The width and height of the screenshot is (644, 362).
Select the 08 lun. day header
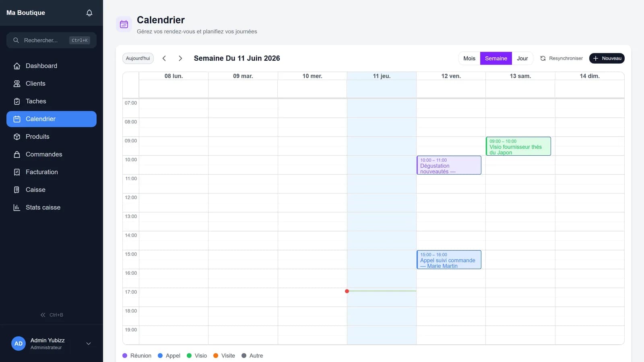pos(173,76)
